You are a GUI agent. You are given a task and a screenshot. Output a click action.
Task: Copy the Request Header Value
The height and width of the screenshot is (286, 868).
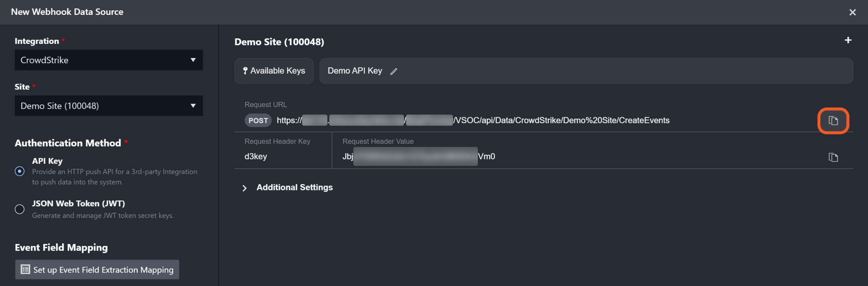pyautogui.click(x=833, y=157)
